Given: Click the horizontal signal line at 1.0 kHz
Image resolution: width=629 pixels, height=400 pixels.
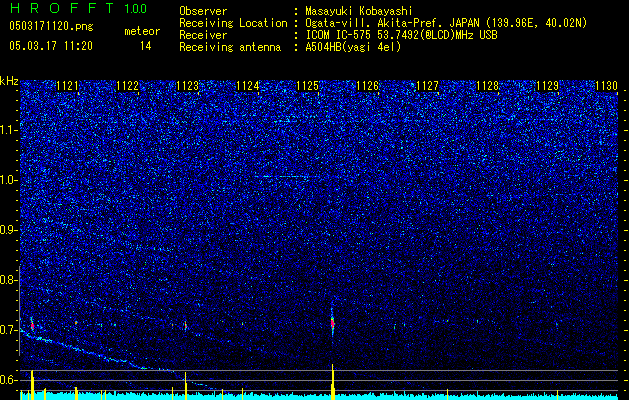Looking at the screenshot, I should click(286, 176).
